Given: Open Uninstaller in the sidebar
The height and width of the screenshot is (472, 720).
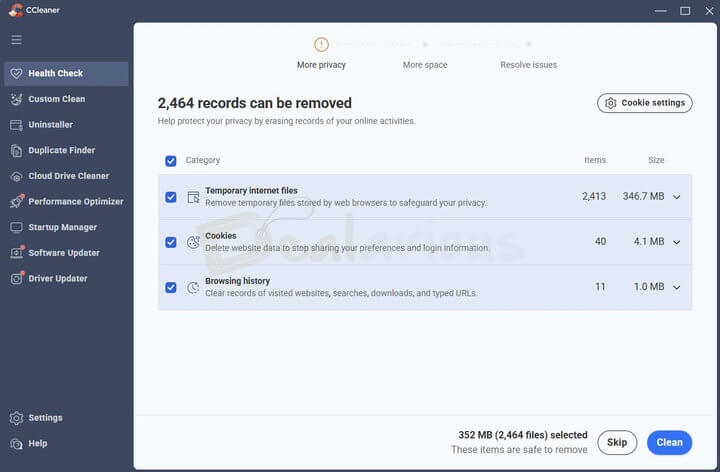Looking at the screenshot, I should tap(66, 125).
